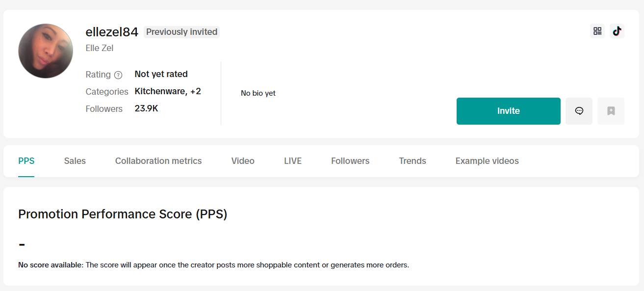
Task: Select the PPS tab
Action: click(x=26, y=161)
